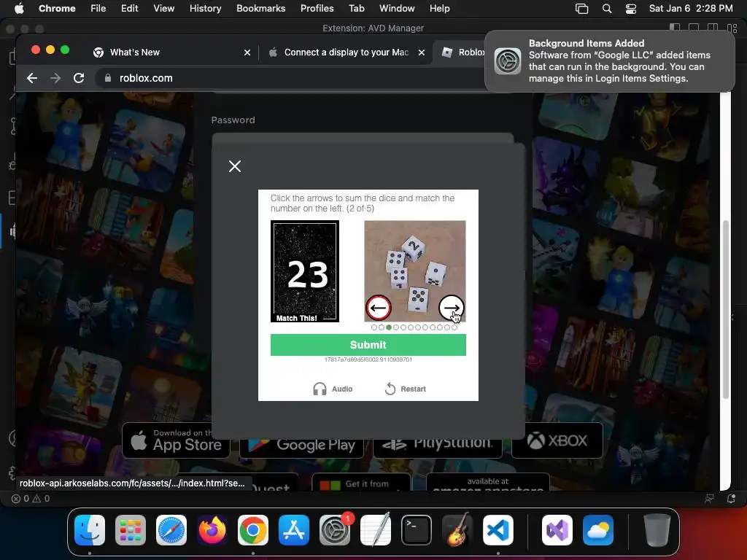The width and height of the screenshot is (747, 560).
Task: Open Terminal from the Dock
Action: 417,530
